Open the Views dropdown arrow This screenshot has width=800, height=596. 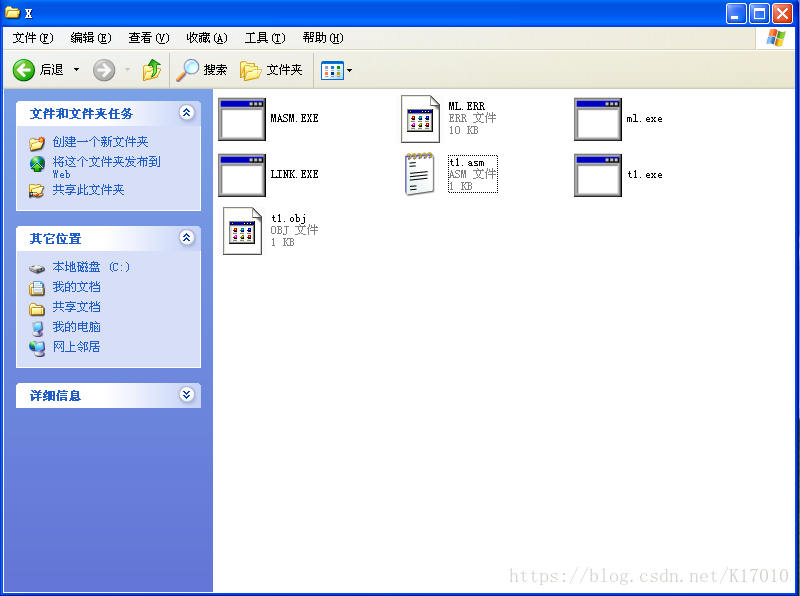tap(349, 70)
